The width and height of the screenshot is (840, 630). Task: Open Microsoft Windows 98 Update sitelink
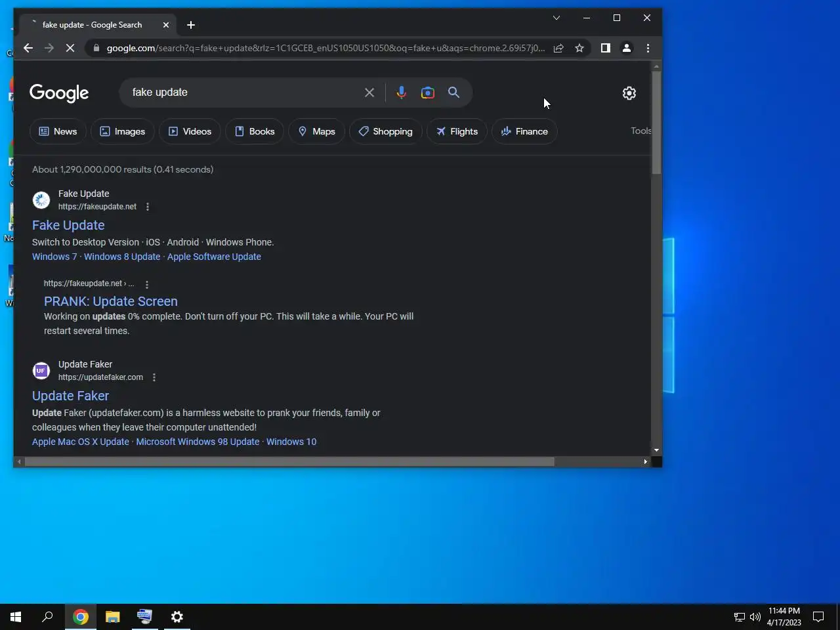[198, 442]
